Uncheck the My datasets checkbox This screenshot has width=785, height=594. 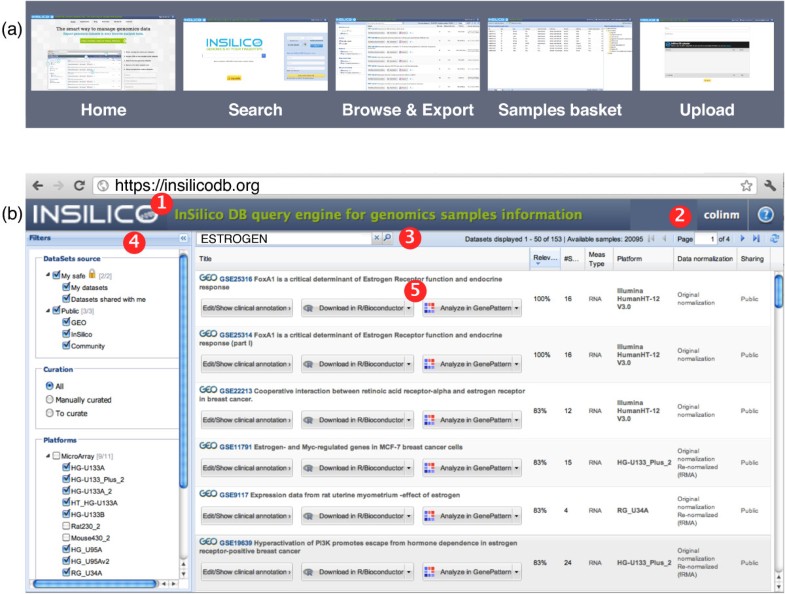pyautogui.click(x=66, y=287)
